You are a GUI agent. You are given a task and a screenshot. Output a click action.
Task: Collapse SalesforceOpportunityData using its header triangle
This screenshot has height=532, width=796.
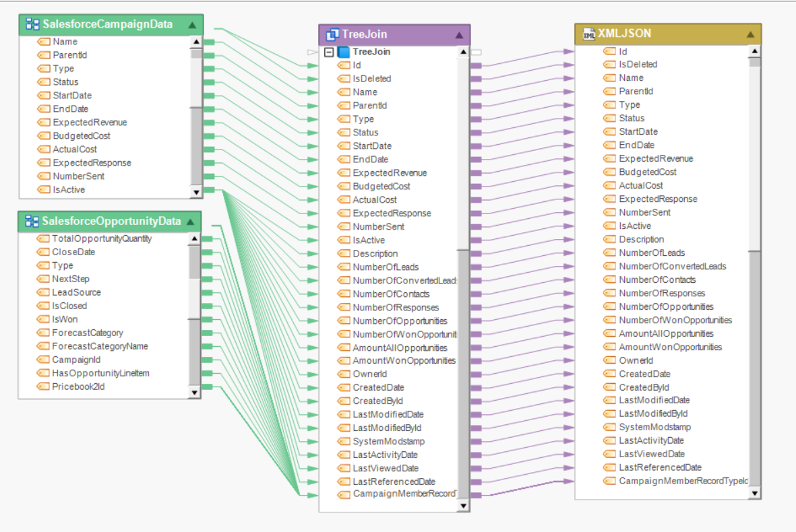click(x=191, y=222)
